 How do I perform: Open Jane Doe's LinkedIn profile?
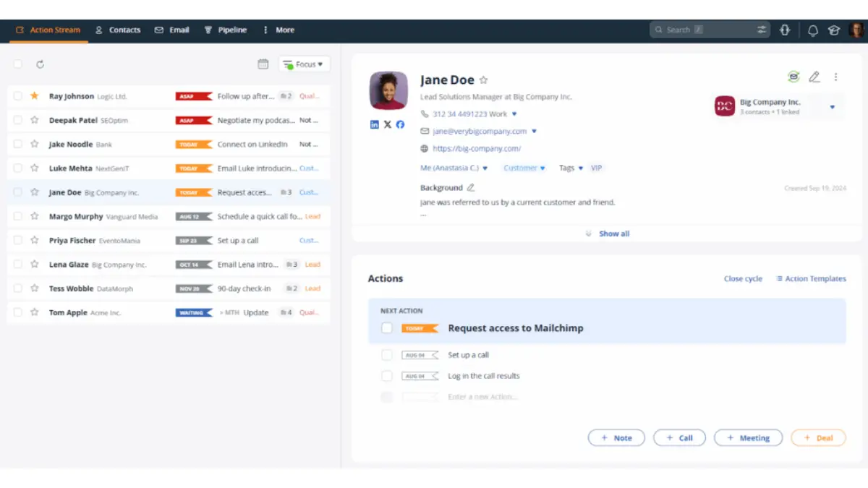click(374, 124)
